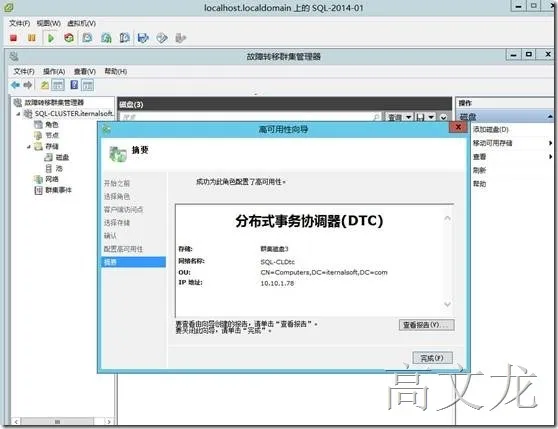This screenshot has height=429, width=558.
Task: Click the 完成(F) finish button
Action: [432, 358]
